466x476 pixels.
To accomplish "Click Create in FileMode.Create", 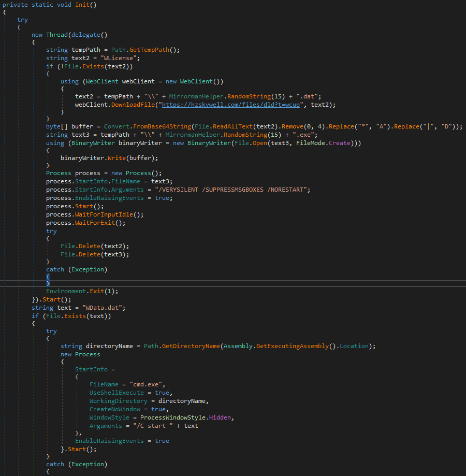I will [340, 143].
